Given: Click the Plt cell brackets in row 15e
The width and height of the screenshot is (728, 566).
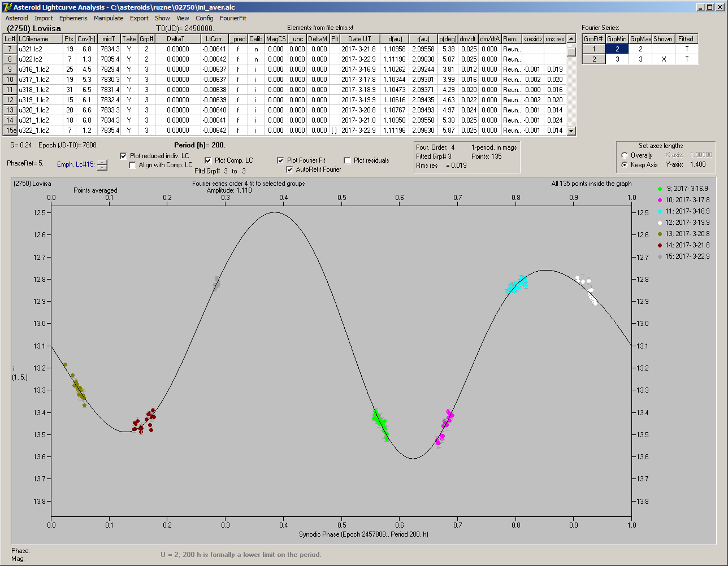Looking at the screenshot, I should pos(335,130).
